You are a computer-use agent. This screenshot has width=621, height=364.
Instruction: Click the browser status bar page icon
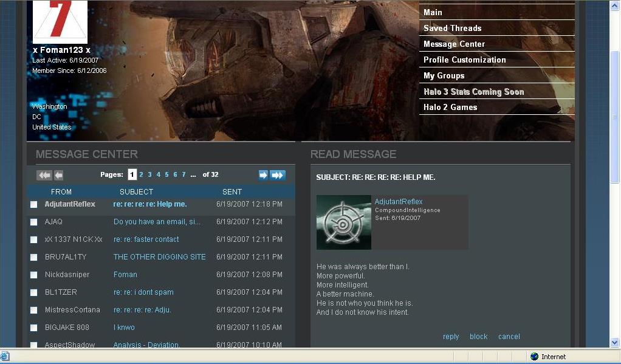click(5, 357)
